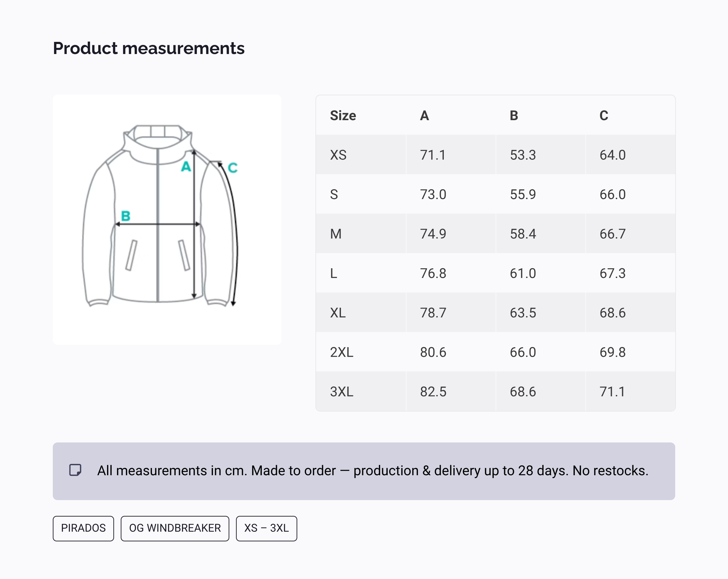Click the note icon in info banner
This screenshot has width=728, height=579.
75,470
